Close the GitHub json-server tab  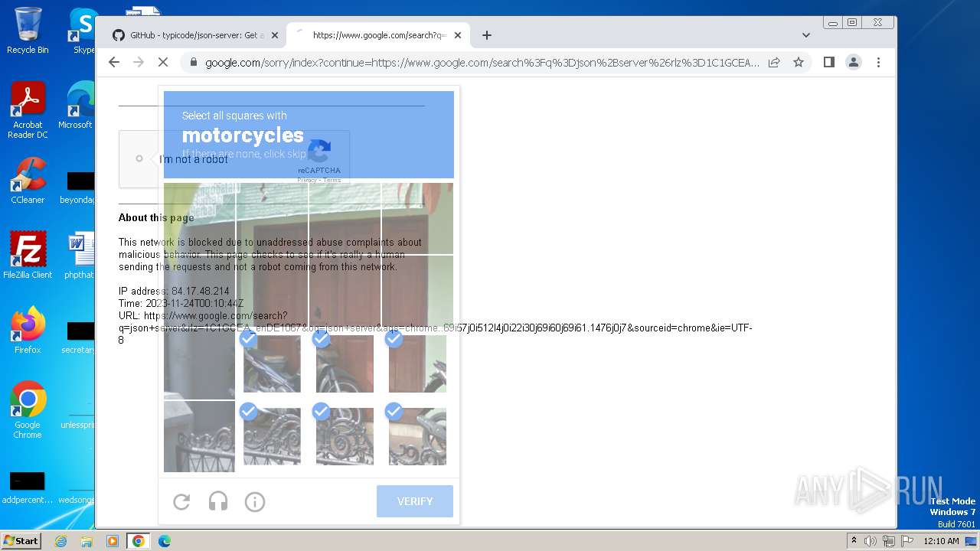(x=275, y=35)
